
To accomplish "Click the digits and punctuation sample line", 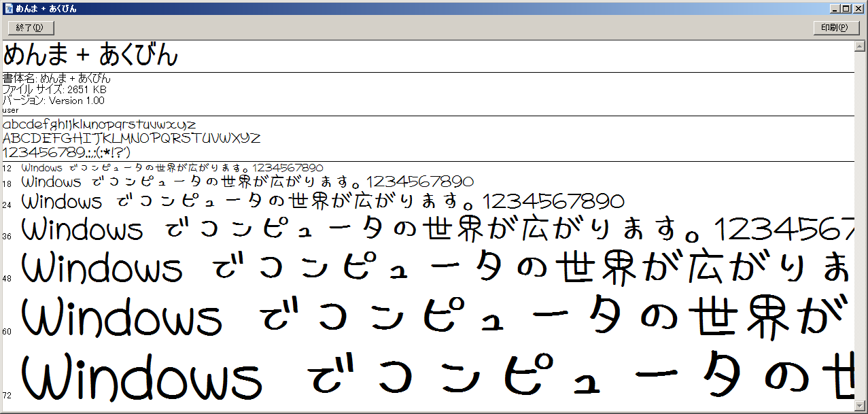I will click(67, 152).
